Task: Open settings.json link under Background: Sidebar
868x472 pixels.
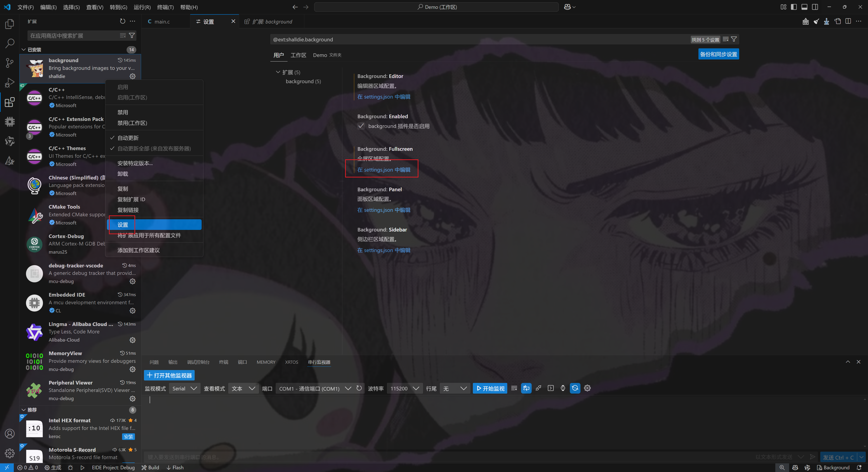Action: point(383,250)
